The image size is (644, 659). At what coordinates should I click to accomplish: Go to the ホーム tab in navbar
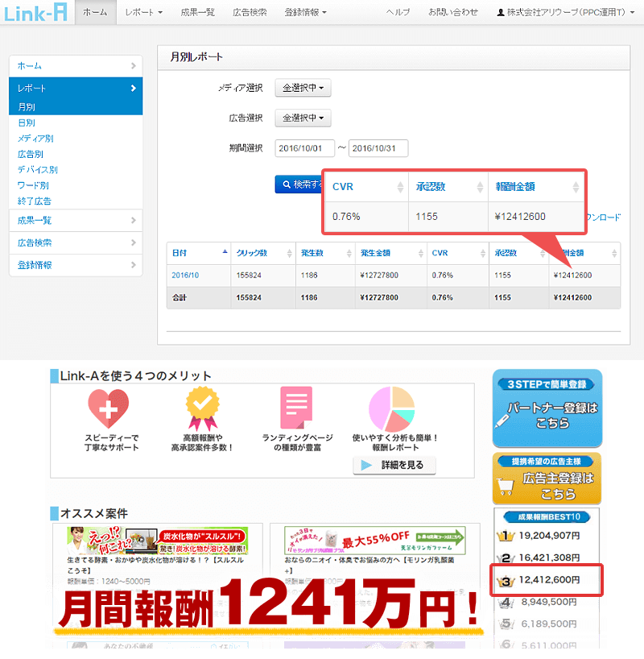[x=95, y=12]
